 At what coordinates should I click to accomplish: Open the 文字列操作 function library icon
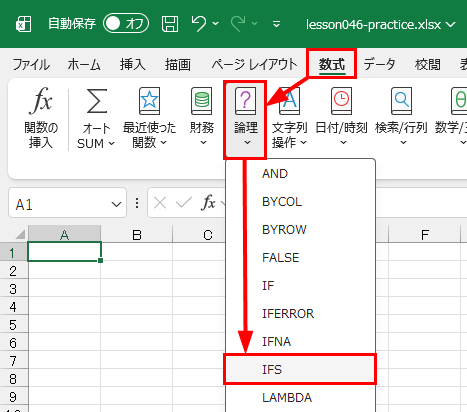[x=289, y=101]
